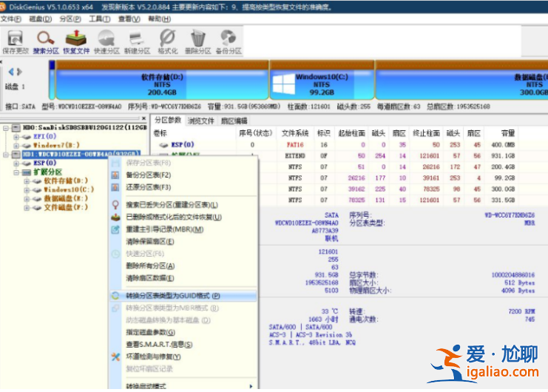Screen dimensions: 548x392
Task: Click the 已删除或格式化后的文件恢复 menu icon
Action: [115, 217]
